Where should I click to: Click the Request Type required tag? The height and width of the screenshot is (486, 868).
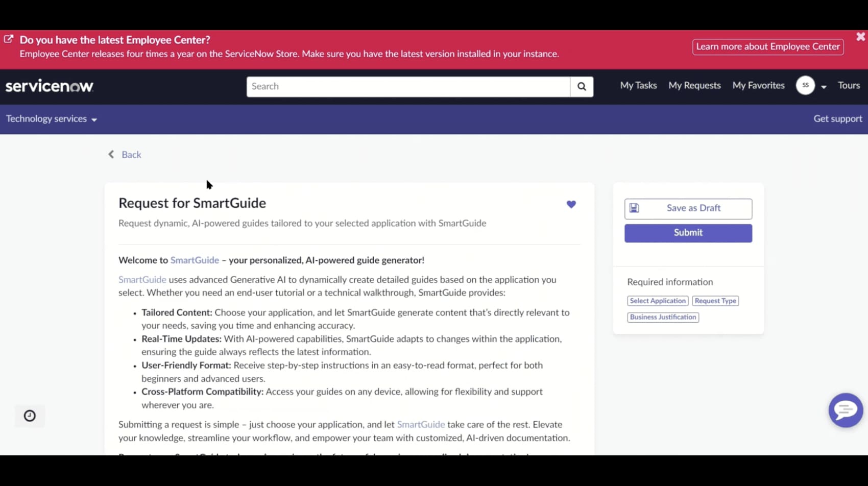(x=715, y=301)
